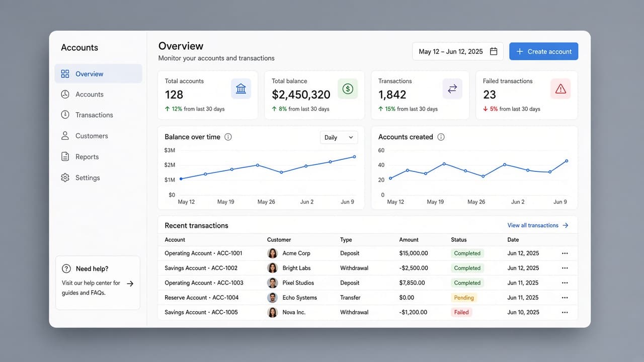The image size is (644, 362).
Task: Open more options for ACC-1002 row
Action: (x=565, y=268)
